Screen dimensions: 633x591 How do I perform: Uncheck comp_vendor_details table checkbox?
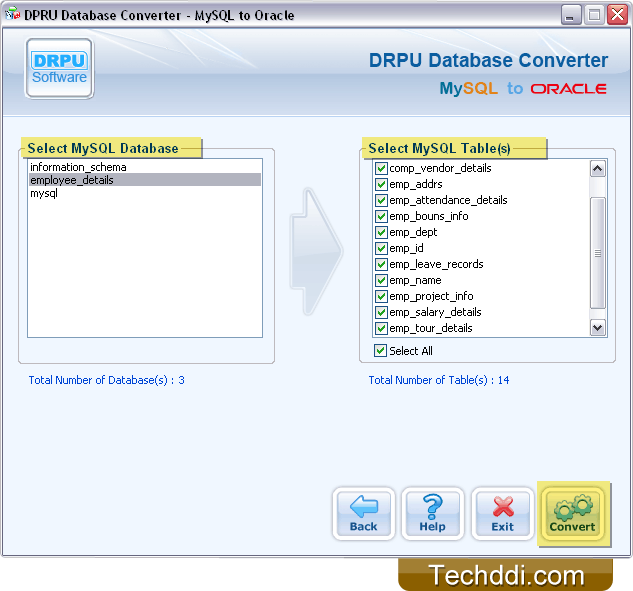pos(381,168)
